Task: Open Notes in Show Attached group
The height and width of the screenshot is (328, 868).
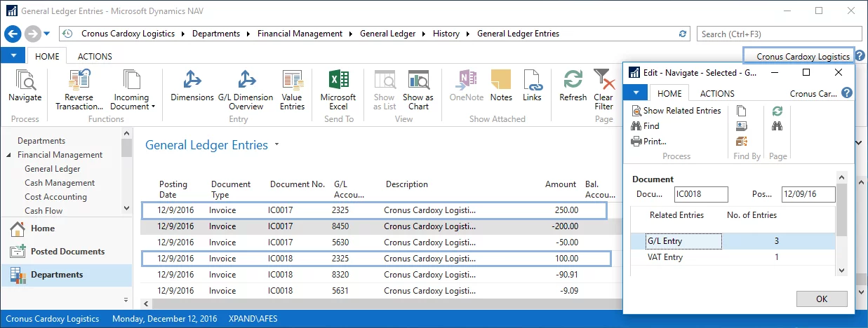Action: [501, 87]
